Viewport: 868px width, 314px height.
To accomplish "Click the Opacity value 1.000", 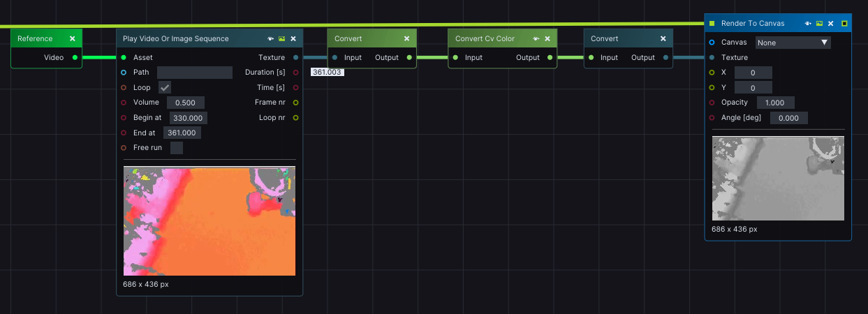I will coord(774,103).
